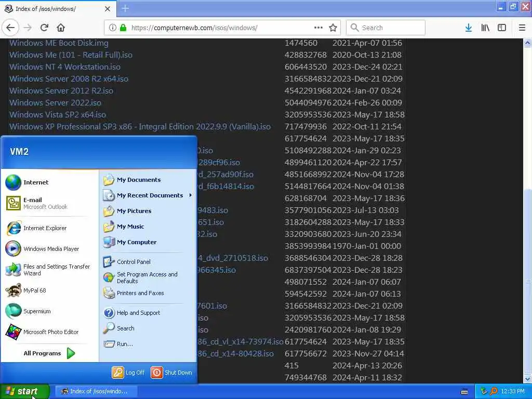This screenshot has width=532, height=399.
Task: Reload the page with refresh icon
Action: (45, 28)
